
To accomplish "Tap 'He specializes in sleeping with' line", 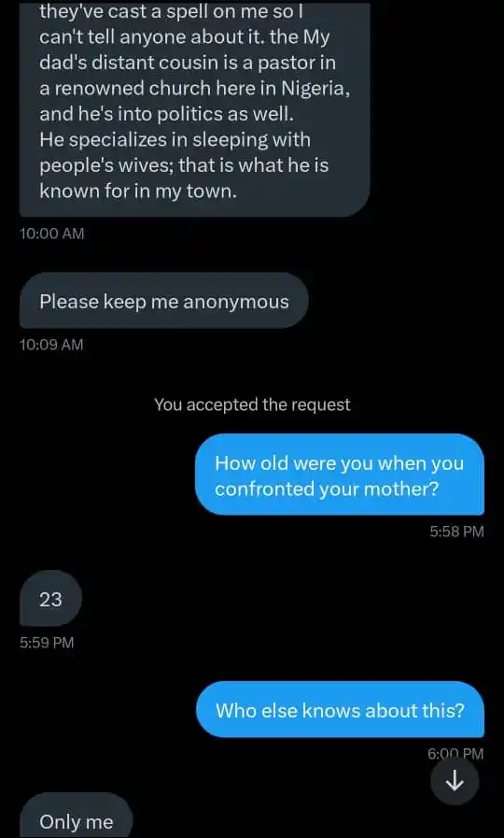I will (x=175, y=140).
